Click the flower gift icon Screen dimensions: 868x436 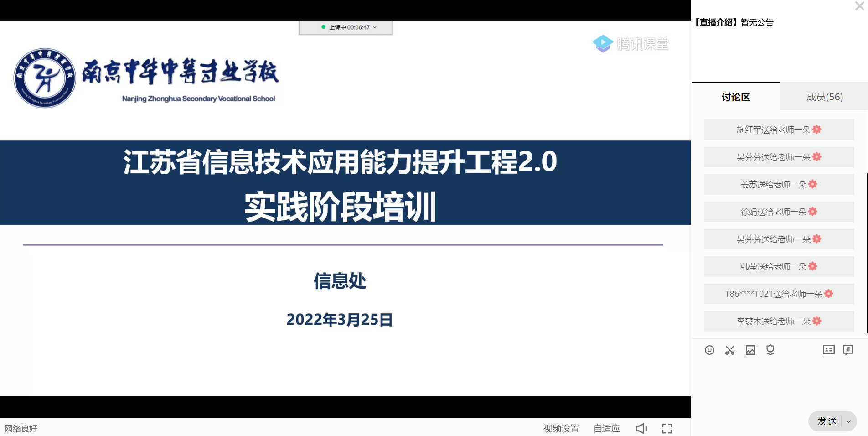pos(770,350)
